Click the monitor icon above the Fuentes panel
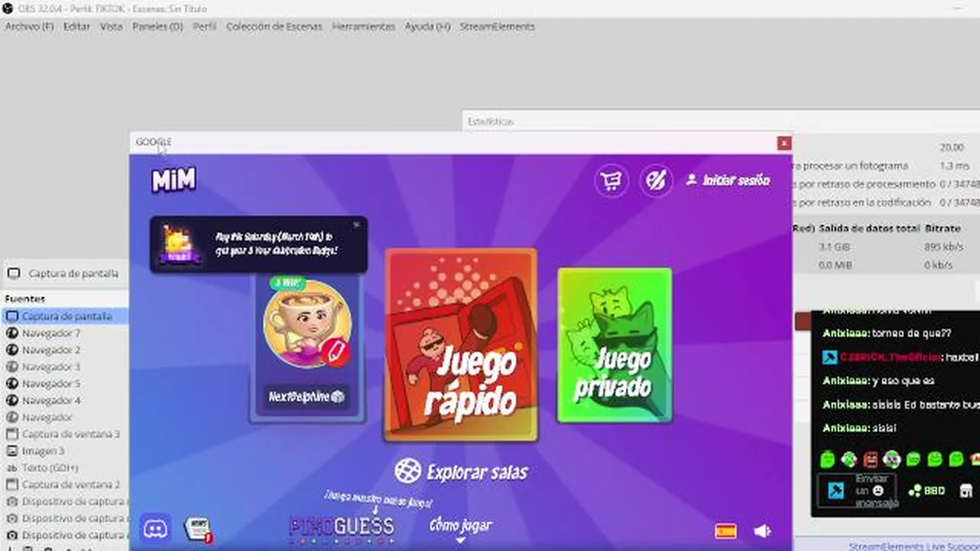The width and height of the screenshot is (980, 551). click(13, 273)
